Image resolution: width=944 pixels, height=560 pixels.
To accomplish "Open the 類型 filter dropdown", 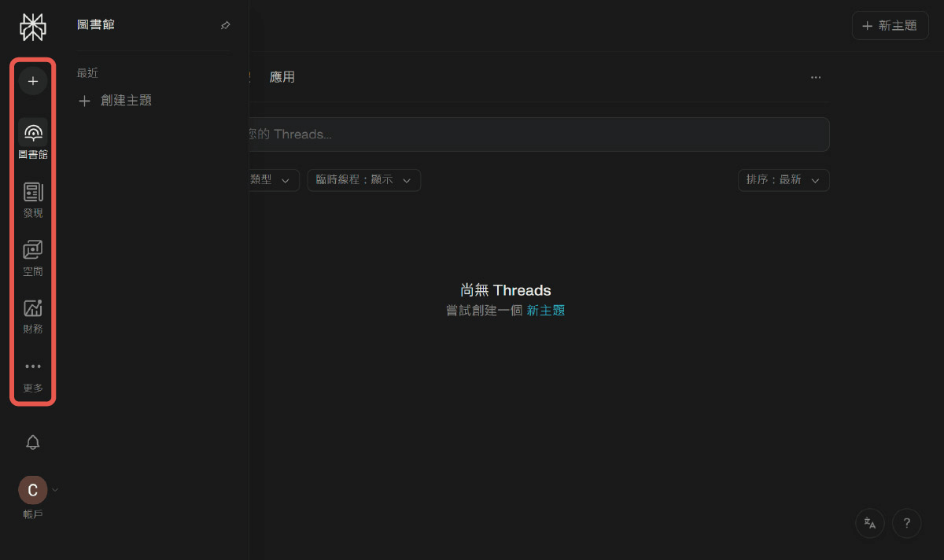I will click(x=273, y=180).
